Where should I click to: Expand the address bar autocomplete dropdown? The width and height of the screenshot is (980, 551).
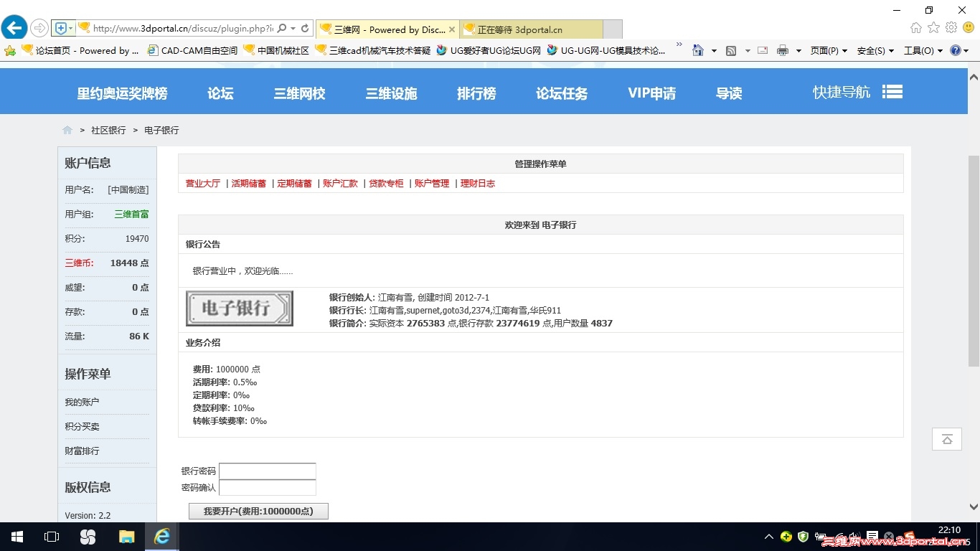click(x=293, y=29)
